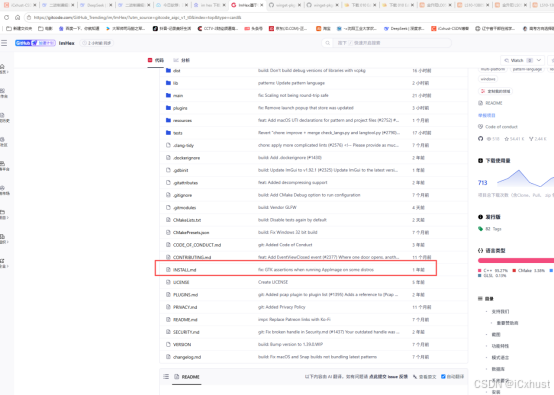
Task: Open the tests folder icon
Action: 168,133
